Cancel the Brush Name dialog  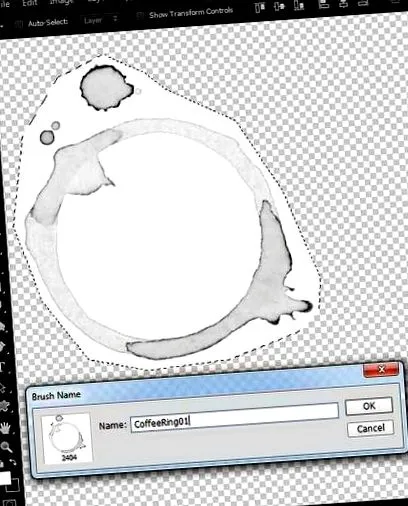[x=371, y=428]
